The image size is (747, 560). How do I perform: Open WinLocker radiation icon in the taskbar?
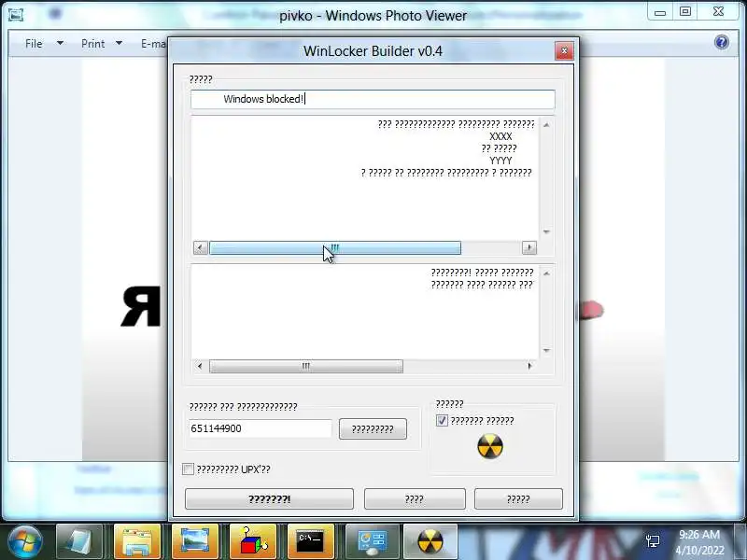click(430, 541)
